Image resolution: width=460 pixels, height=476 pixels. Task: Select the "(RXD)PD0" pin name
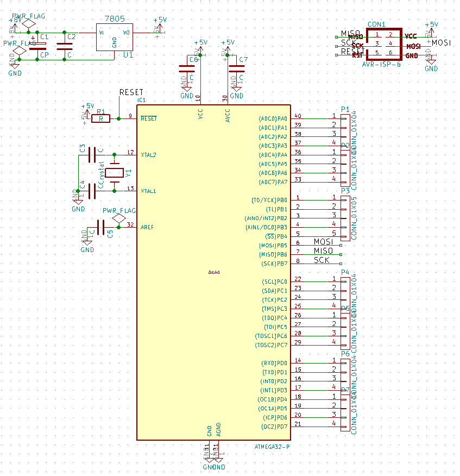point(274,363)
